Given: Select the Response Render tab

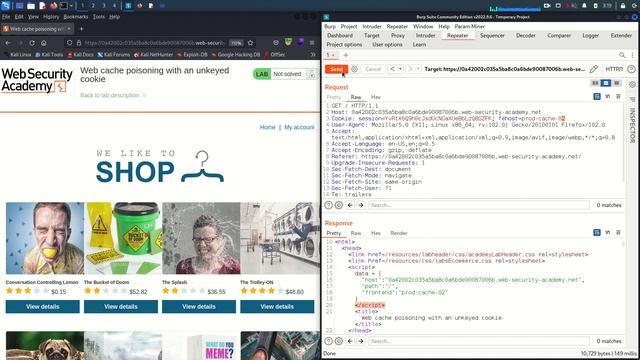Looking at the screenshot, I should [x=399, y=233].
